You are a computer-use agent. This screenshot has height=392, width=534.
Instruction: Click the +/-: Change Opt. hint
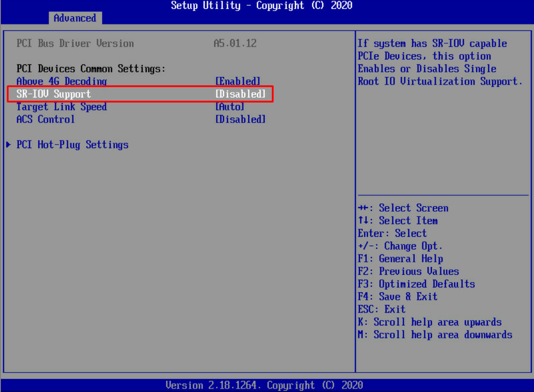point(400,246)
